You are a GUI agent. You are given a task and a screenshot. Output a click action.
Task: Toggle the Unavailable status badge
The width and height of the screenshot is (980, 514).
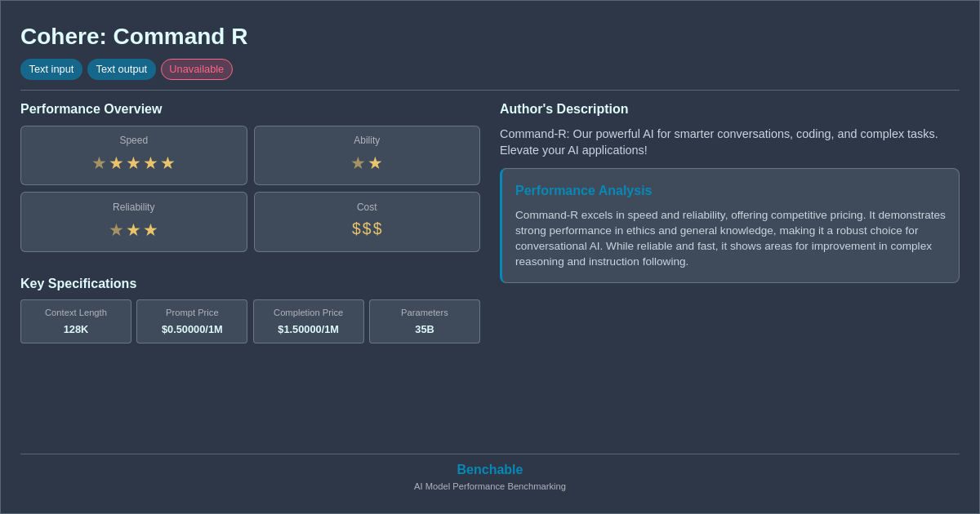[196, 69]
